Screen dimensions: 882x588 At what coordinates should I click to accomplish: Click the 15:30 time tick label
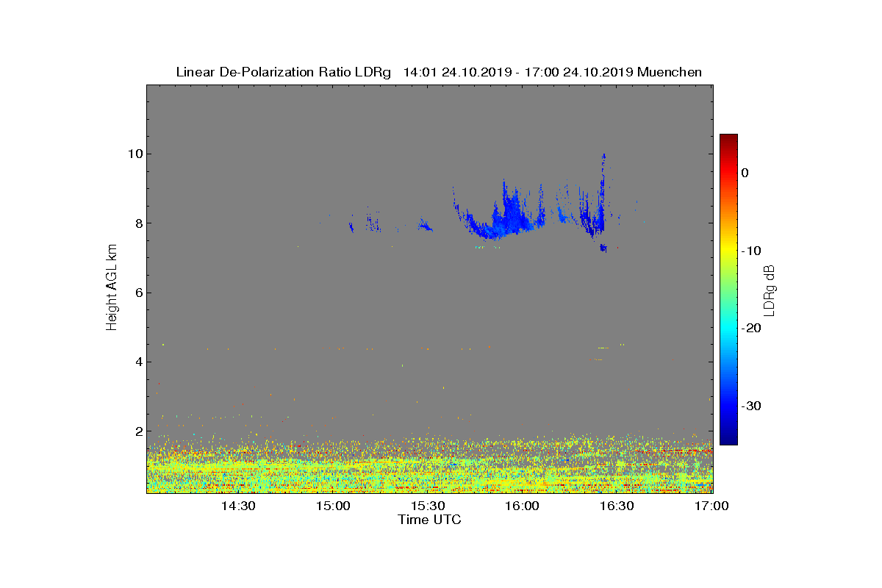click(x=428, y=506)
